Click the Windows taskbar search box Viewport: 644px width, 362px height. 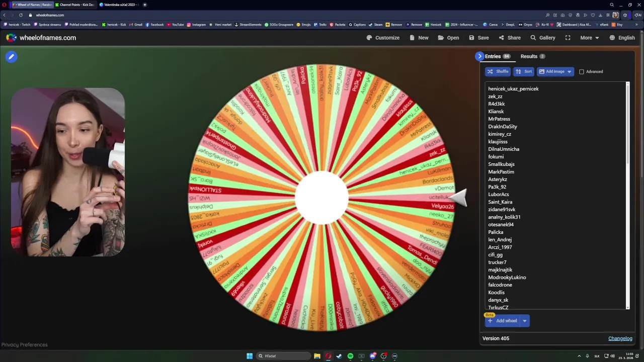[x=283, y=356]
